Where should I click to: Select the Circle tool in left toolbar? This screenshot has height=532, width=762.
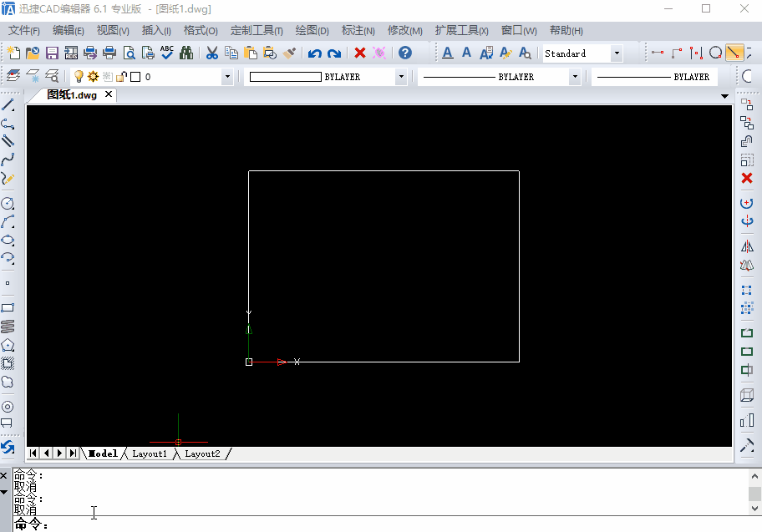tap(8, 203)
